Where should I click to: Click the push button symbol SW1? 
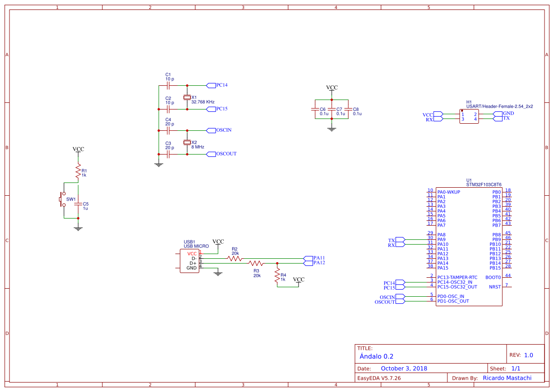62,200
